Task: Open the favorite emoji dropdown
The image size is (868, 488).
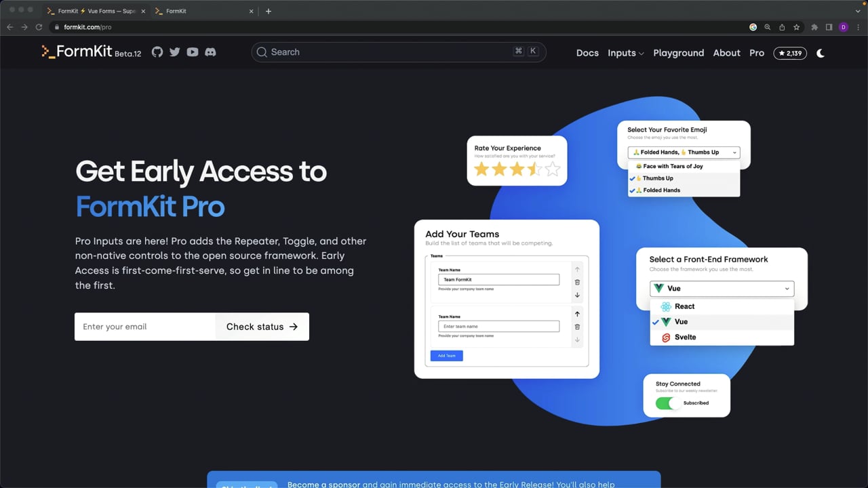Action: click(x=684, y=152)
